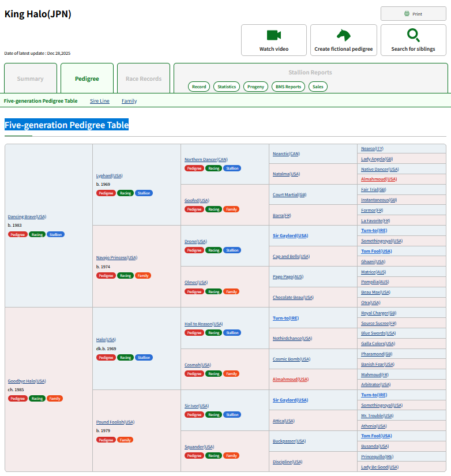451x476 pixels.
Task: Click the horse head icon for fictional pedigree
Action: point(344,35)
